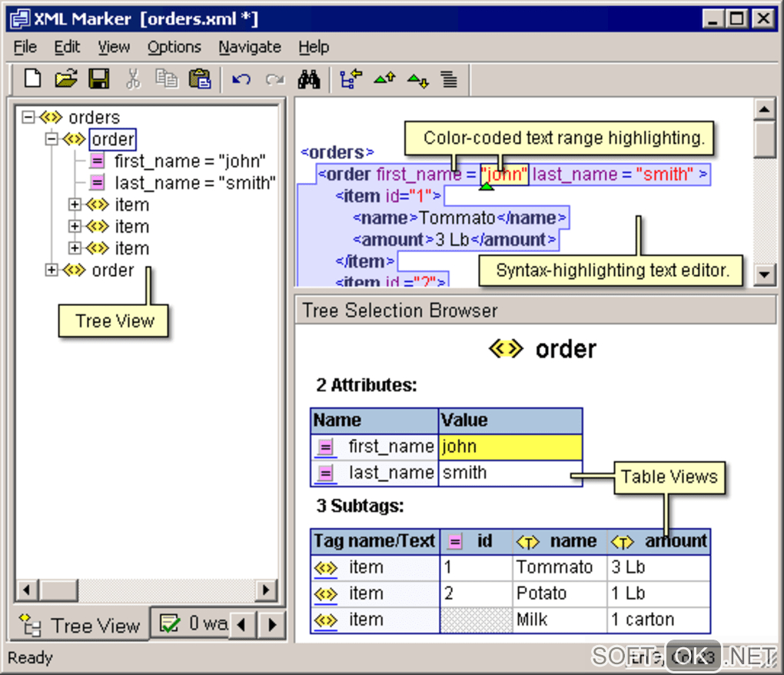Click the Value column header in the Attributes table
The height and width of the screenshot is (675, 784).
point(510,421)
